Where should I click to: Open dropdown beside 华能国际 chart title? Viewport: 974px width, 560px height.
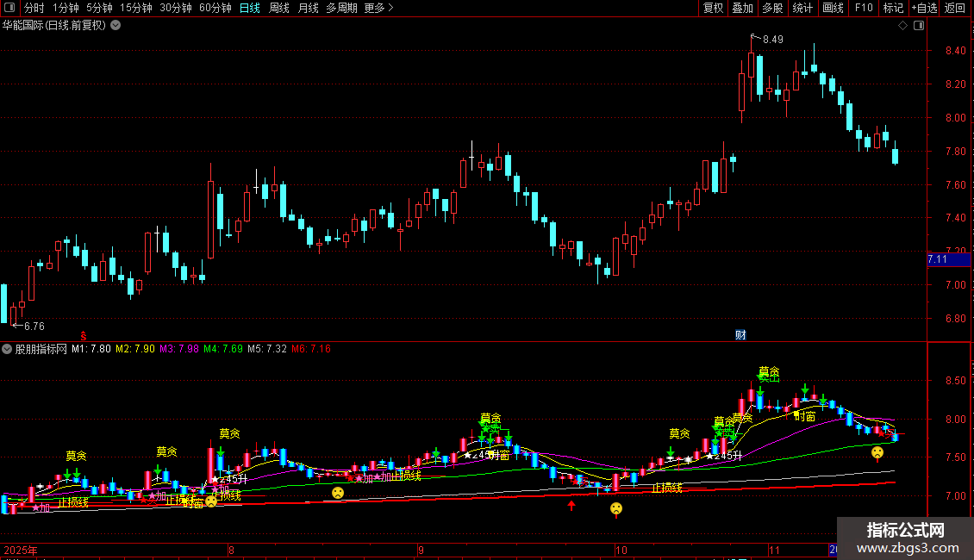[116, 26]
